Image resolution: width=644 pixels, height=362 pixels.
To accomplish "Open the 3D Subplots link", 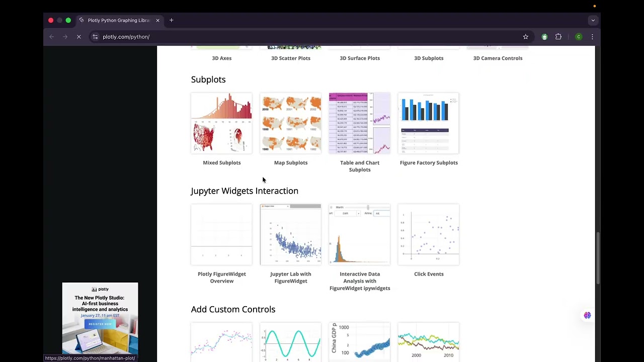I will tap(429, 58).
